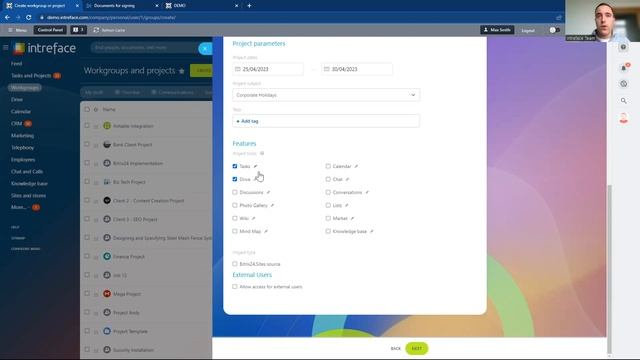Open Knowledge base in left menu
This screenshot has height=360, width=640.
tap(29, 184)
